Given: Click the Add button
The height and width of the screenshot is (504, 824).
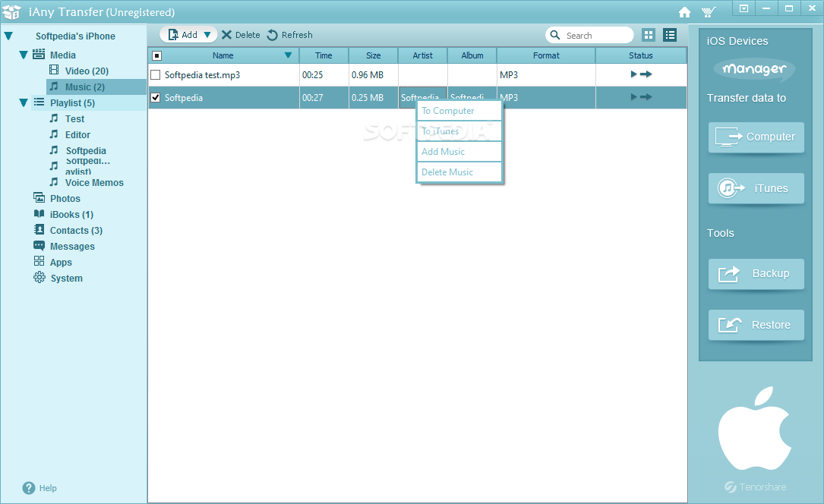Looking at the screenshot, I should (x=182, y=35).
